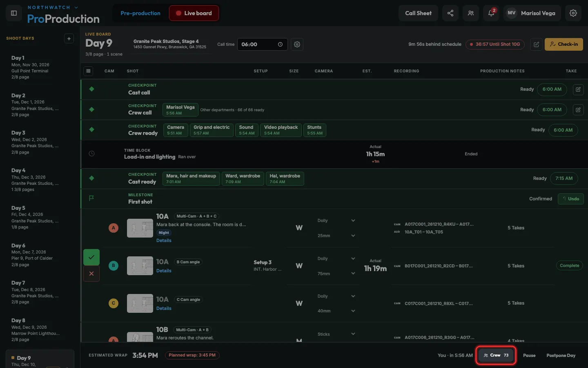Click the First shot milestone flag
The image size is (588, 368).
[x=91, y=198]
